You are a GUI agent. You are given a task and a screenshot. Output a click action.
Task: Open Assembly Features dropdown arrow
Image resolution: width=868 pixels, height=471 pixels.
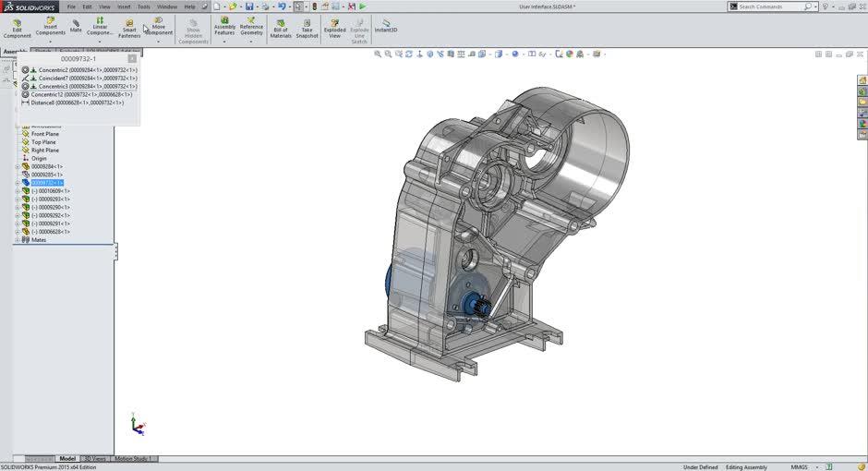coord(224,42)
